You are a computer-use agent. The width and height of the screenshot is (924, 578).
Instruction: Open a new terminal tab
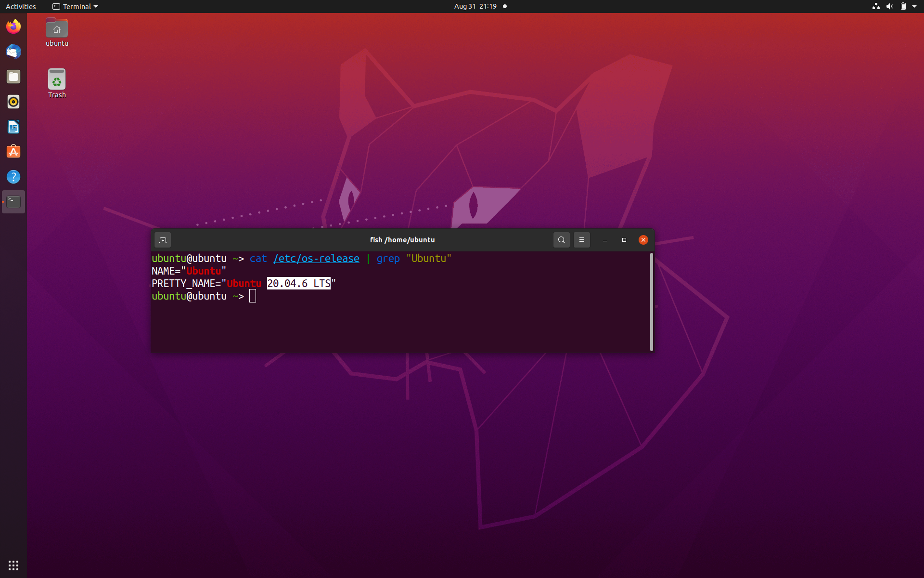click(x=163, y=240)
